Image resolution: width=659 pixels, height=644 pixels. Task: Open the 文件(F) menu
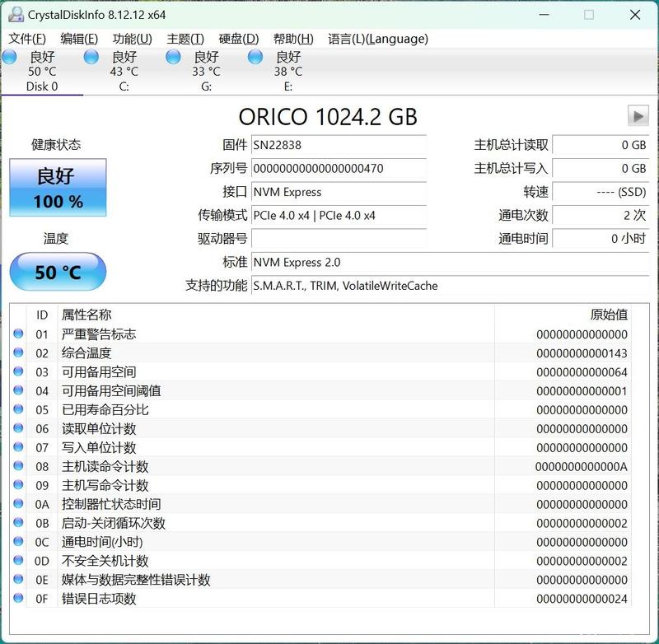27,39
